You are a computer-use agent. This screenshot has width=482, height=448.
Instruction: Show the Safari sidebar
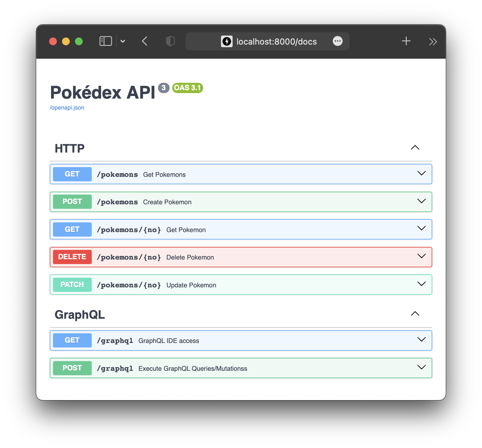pos(106,41)
